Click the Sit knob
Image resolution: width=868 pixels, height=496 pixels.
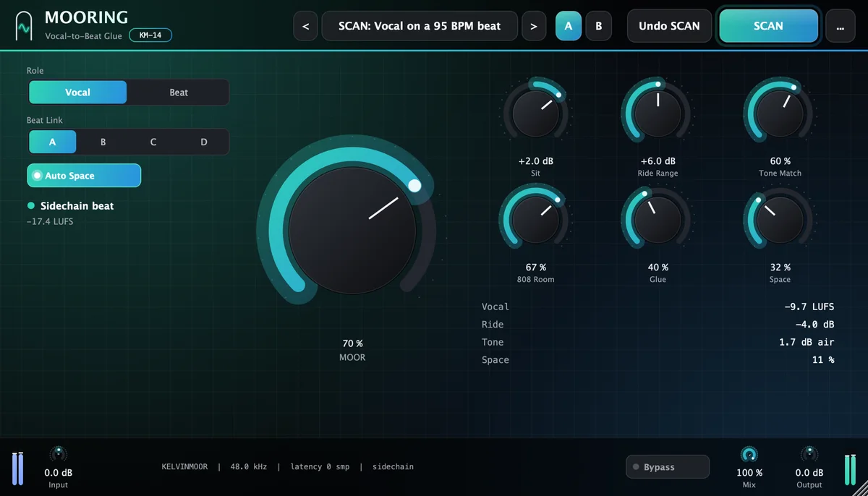coord(536,113)
